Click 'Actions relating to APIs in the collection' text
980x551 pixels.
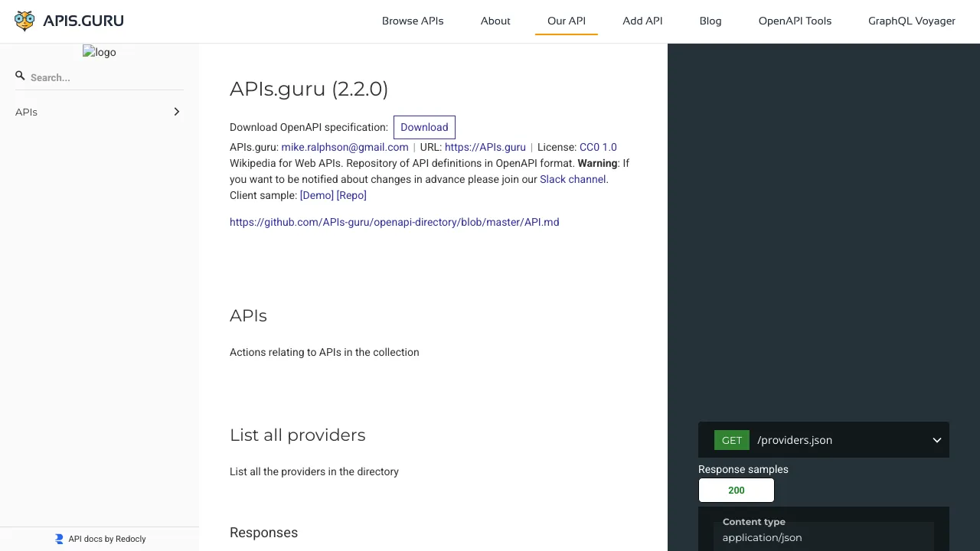tap(325, 352)
